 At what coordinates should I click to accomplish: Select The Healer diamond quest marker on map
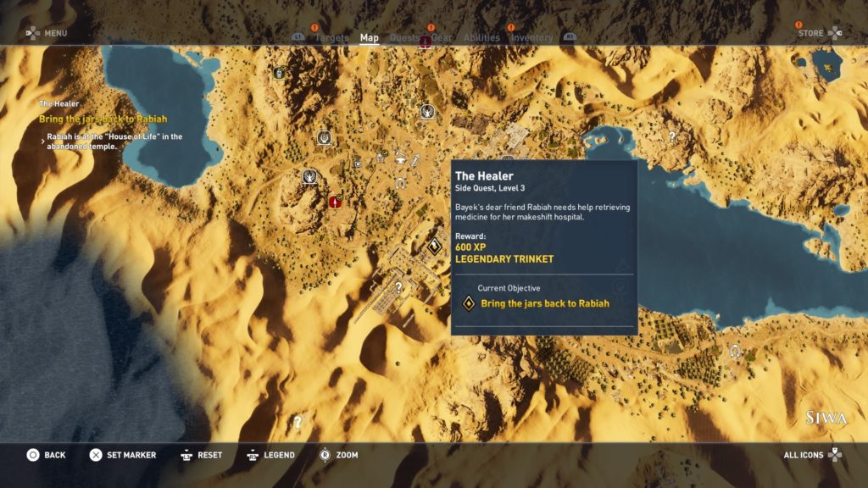[435, 246]
